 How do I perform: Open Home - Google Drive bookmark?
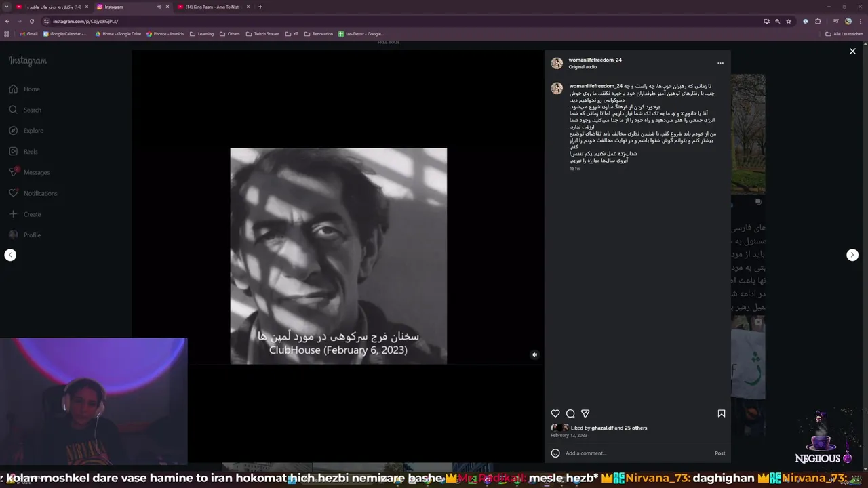119,33
